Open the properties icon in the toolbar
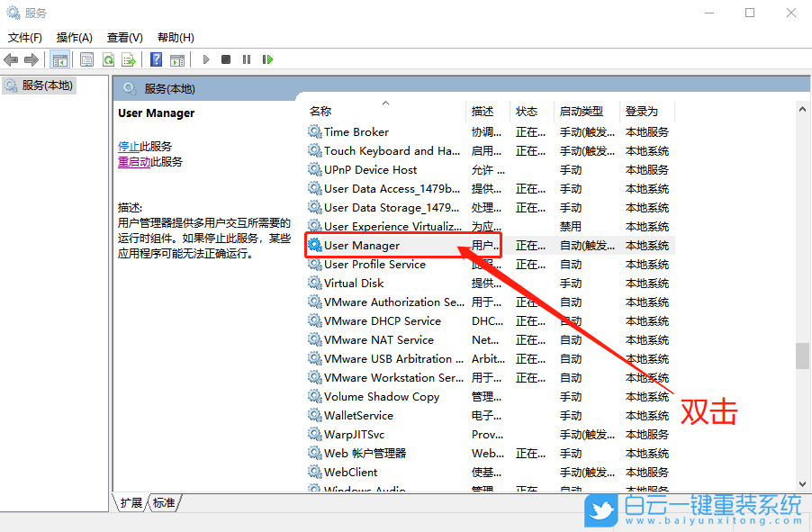The width and height of the screenshot is (812, 532). (x=86, y=59)
